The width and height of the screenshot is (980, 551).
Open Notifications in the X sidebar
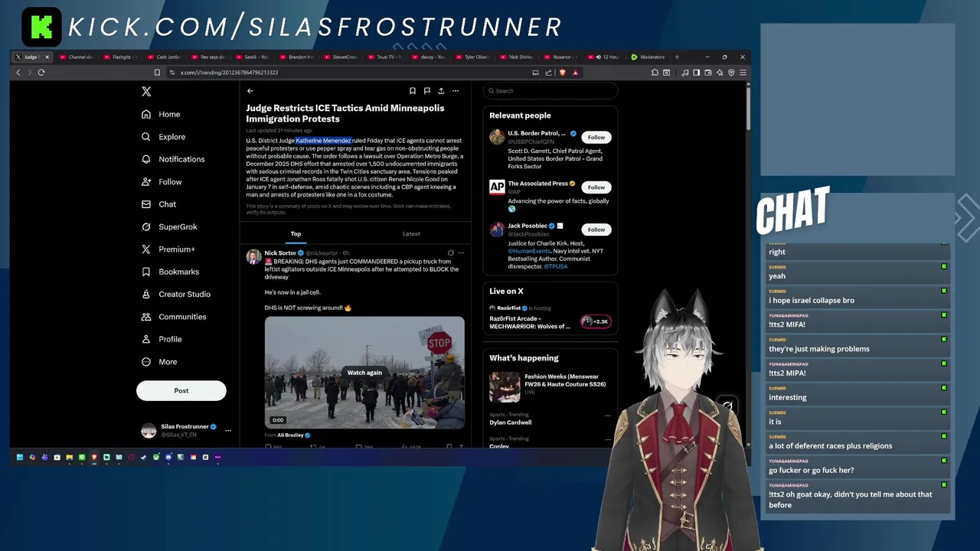(174, 159)
